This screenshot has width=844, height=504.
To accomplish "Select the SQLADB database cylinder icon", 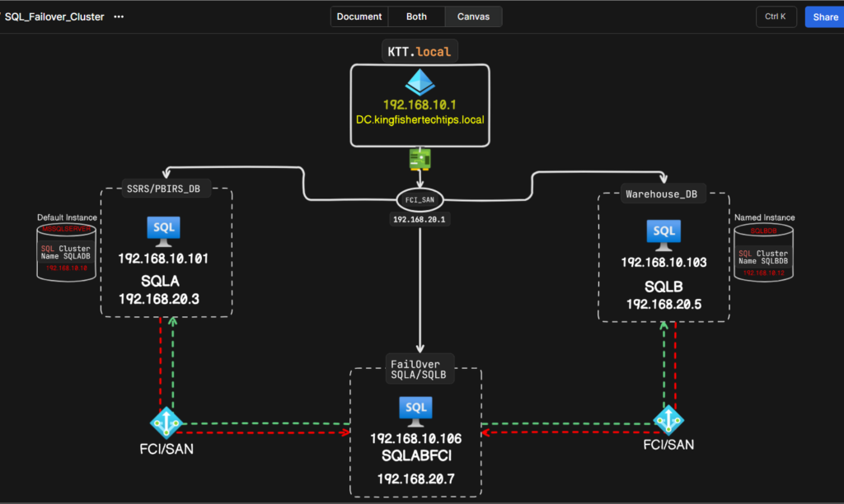I will point(66,250).
